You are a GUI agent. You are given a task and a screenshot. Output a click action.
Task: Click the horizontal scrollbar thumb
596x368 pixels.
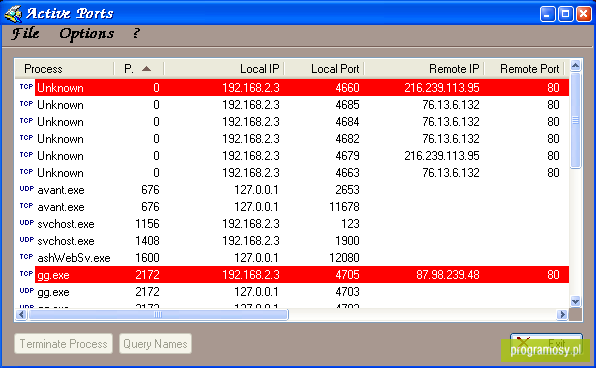[x=158, y=314]
